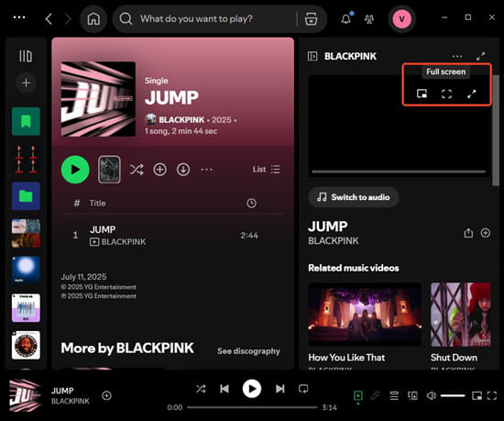Open the profile avatar 'V' menu
Viewport: 504px width, 421px height.
[x=401, y=19]
